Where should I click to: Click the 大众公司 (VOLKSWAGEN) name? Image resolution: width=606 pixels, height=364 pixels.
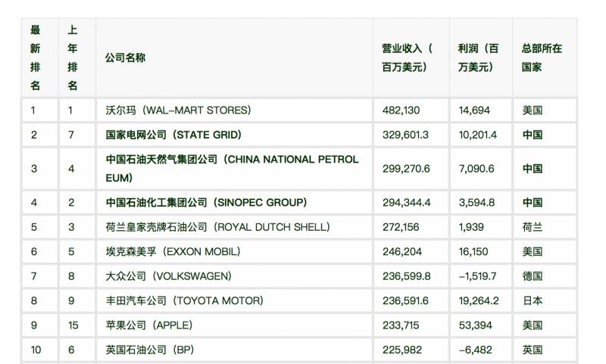(x=169, y=276)
